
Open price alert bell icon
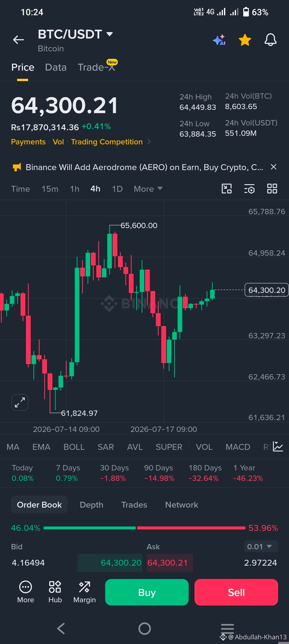(271, 40)
